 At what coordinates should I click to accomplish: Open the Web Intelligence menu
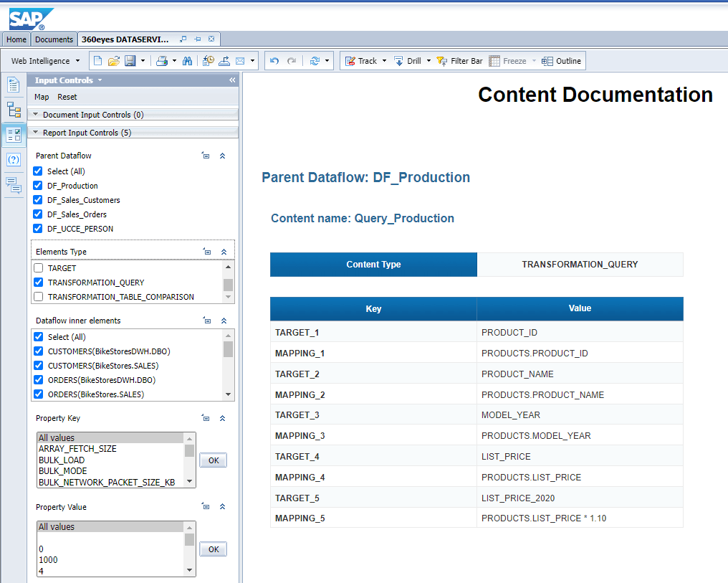click(44, 61)
